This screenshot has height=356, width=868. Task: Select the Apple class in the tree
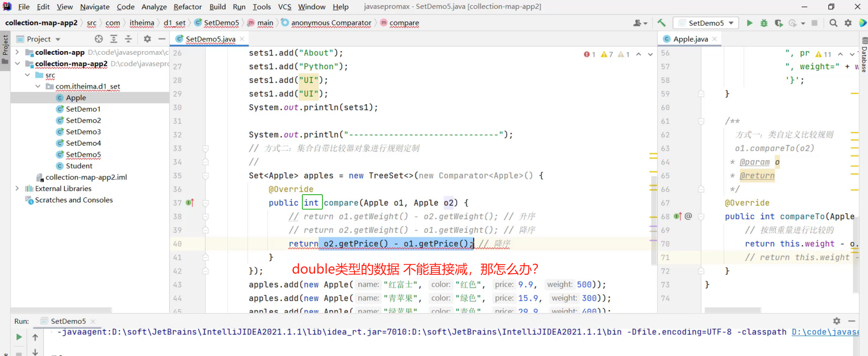coord(76,98)
